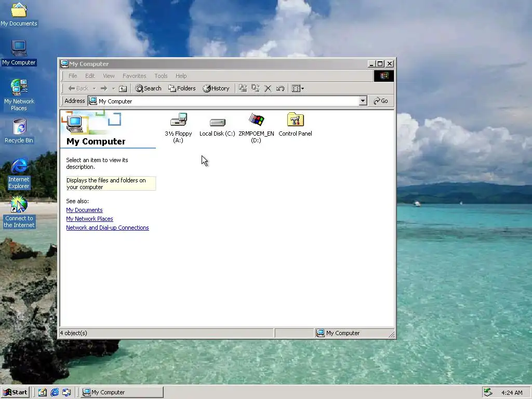Select the ZRMPOEM_EN (D:) CD drive
The image size is (532, 399).
(x=256, y=128)
